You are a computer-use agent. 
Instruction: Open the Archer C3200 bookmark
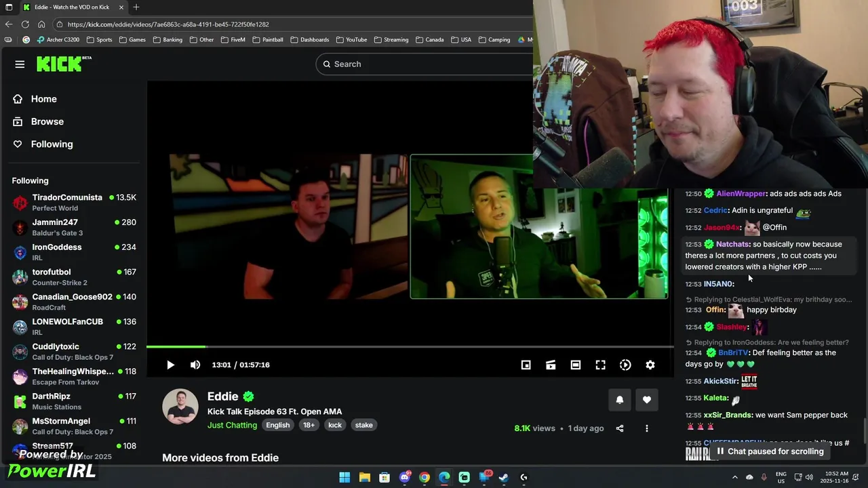(x=58, y=40)
